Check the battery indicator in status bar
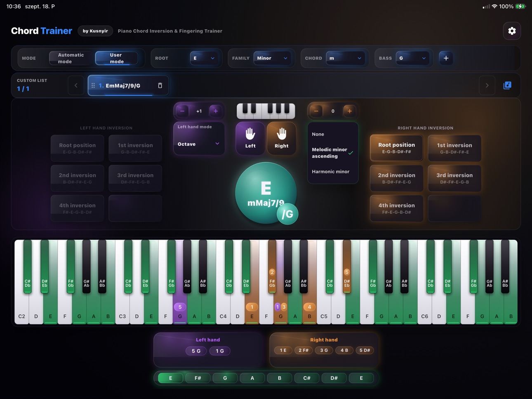Image resolution: width=532 pixels, height=399 pixels. (520, 7)
